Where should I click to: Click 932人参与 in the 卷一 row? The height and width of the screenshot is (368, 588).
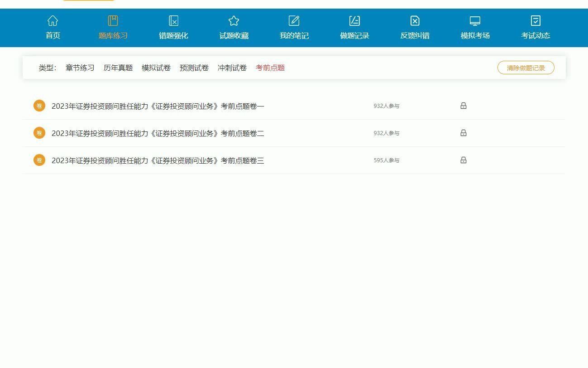[387, 106]
